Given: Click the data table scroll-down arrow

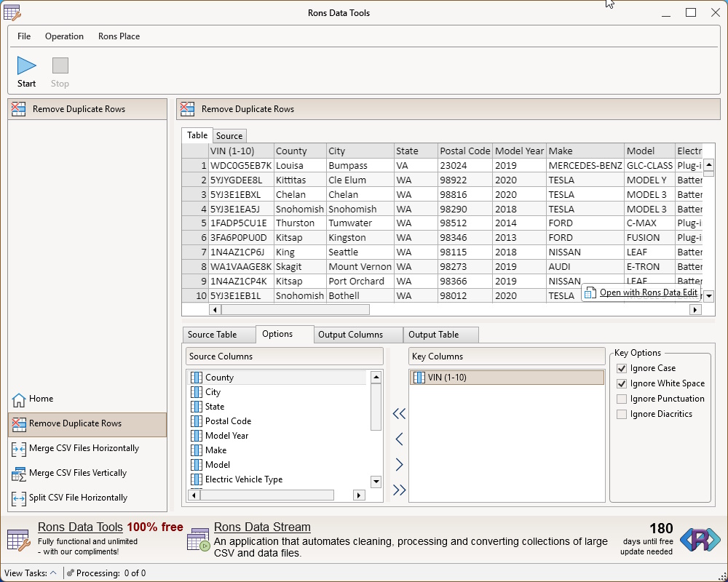Looking at the screenshot, I should (x=709, y=295).
